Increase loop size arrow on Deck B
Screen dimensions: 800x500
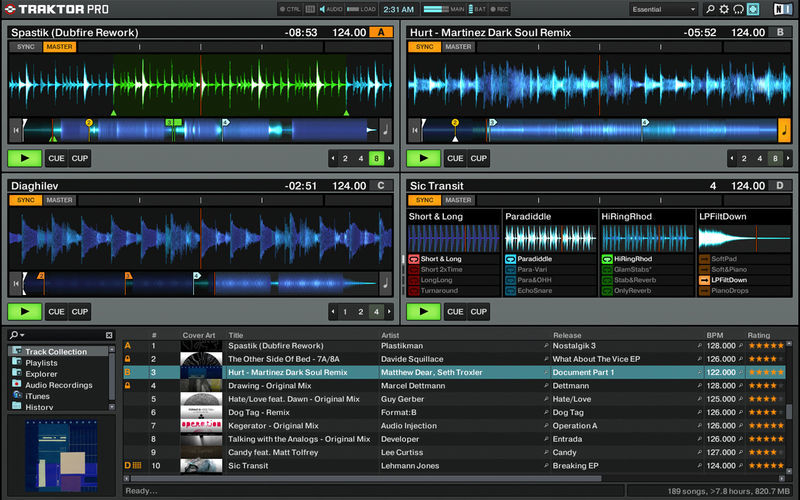click(788, 159)
